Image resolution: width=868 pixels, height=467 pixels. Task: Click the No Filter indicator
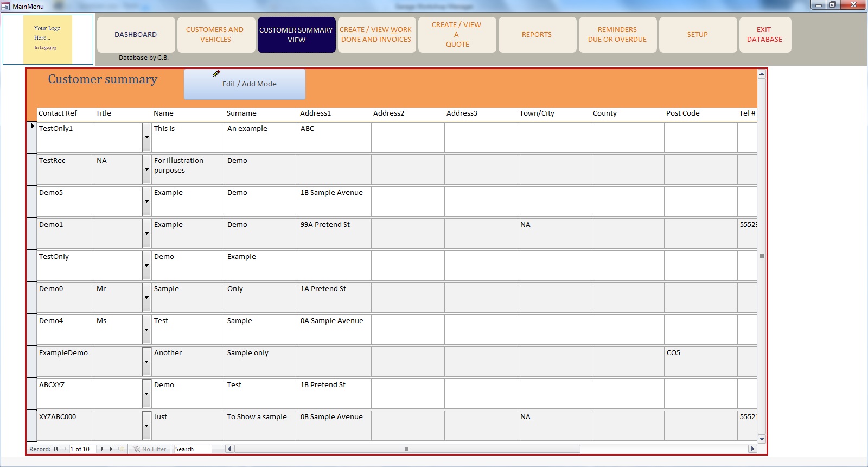(x=150, y=449)
